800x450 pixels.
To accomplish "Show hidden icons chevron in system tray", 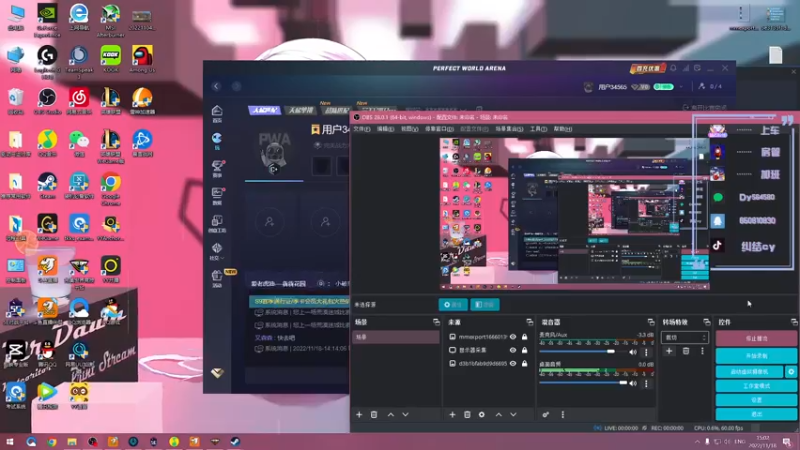I will pyautogui.click(x=697, y=441).
